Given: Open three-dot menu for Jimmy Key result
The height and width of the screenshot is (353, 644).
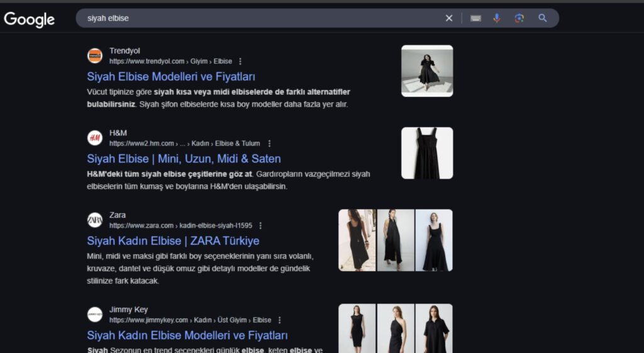Looking at the screenshot, I should pos(280,320).
